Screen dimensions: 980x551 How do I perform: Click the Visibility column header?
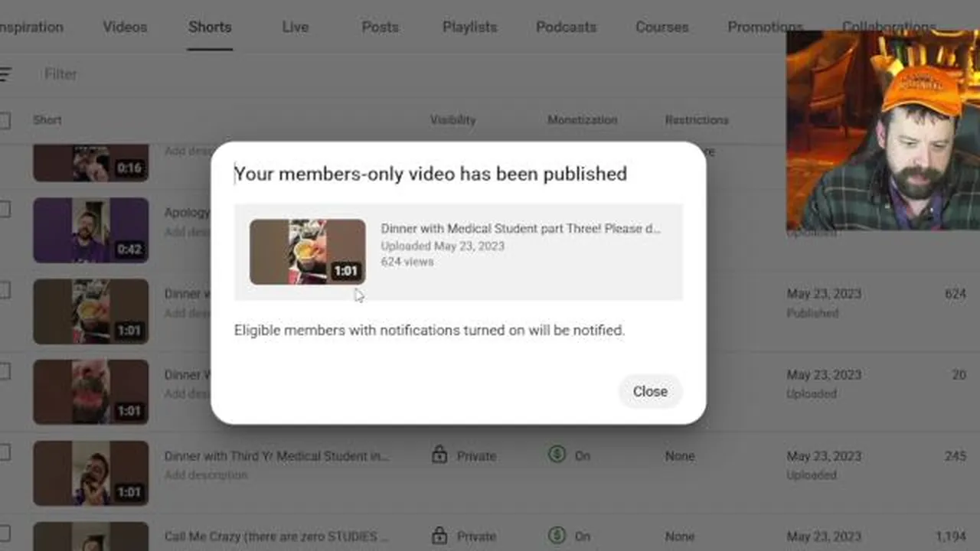click(452, 120)
